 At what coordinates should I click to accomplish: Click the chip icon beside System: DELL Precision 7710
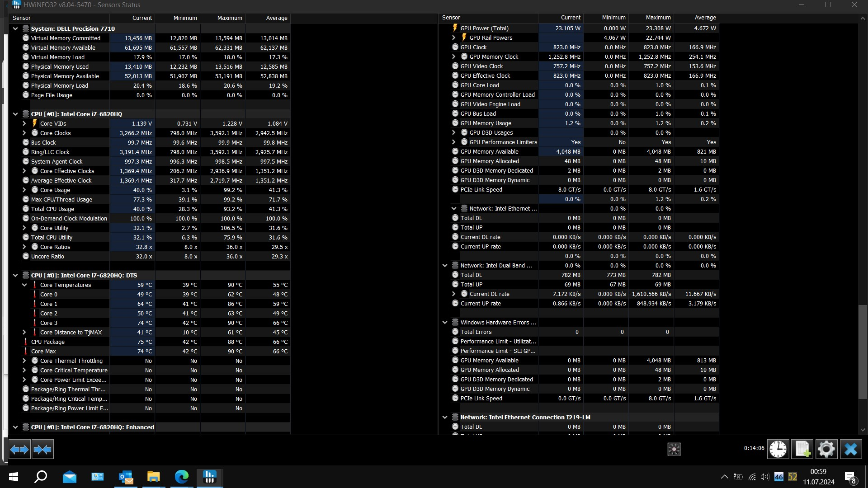click(x=26, y=28)
